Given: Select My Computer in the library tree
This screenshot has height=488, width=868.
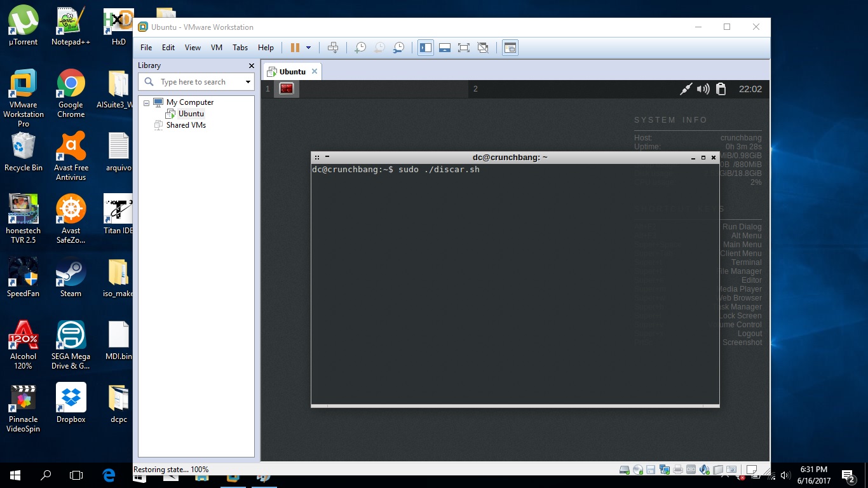Looking at the screenshot, I should click(190, 102).
